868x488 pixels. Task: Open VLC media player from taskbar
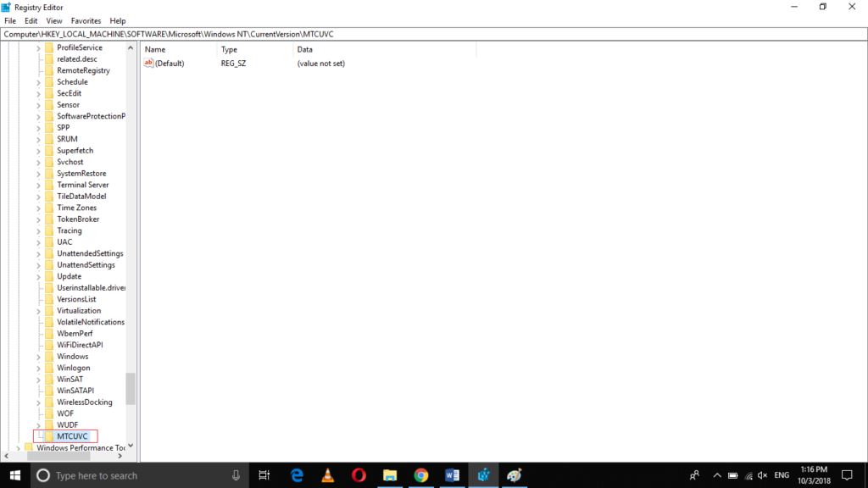(x=327, y=475)
